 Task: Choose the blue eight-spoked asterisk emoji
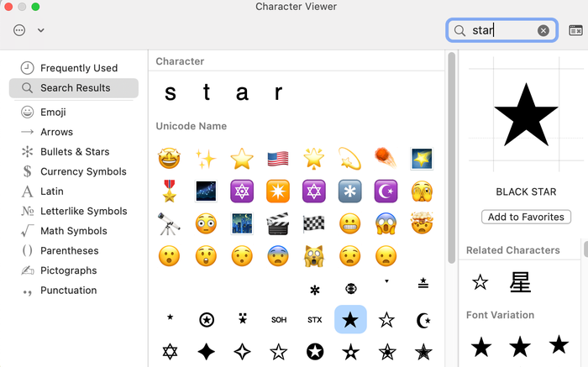[x=350, y=191]
